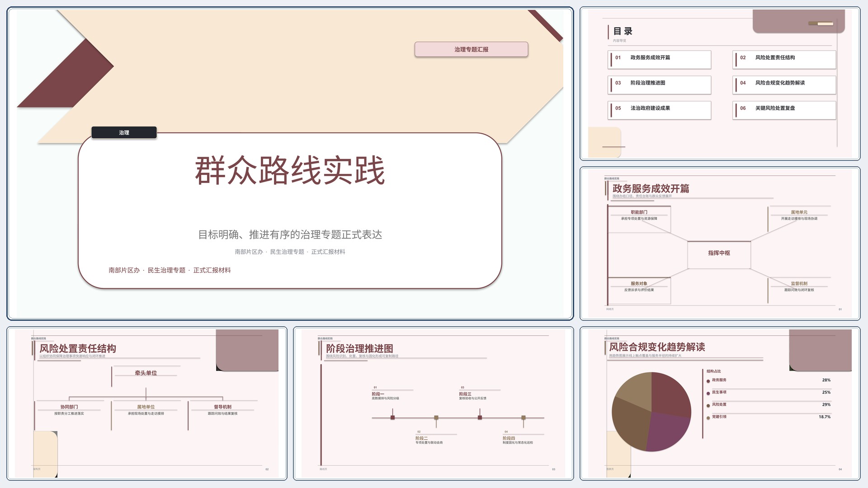The image size is (868, 488).
Task: Open the 风险合规变化趋势解读 slide thumbnail
Action: (720, 403)
